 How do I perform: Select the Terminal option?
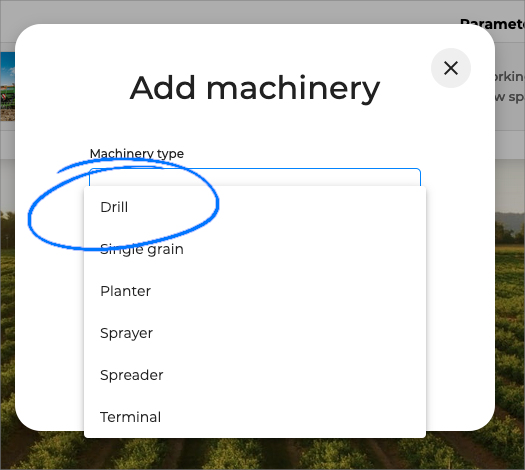click(x=255, y=417)
